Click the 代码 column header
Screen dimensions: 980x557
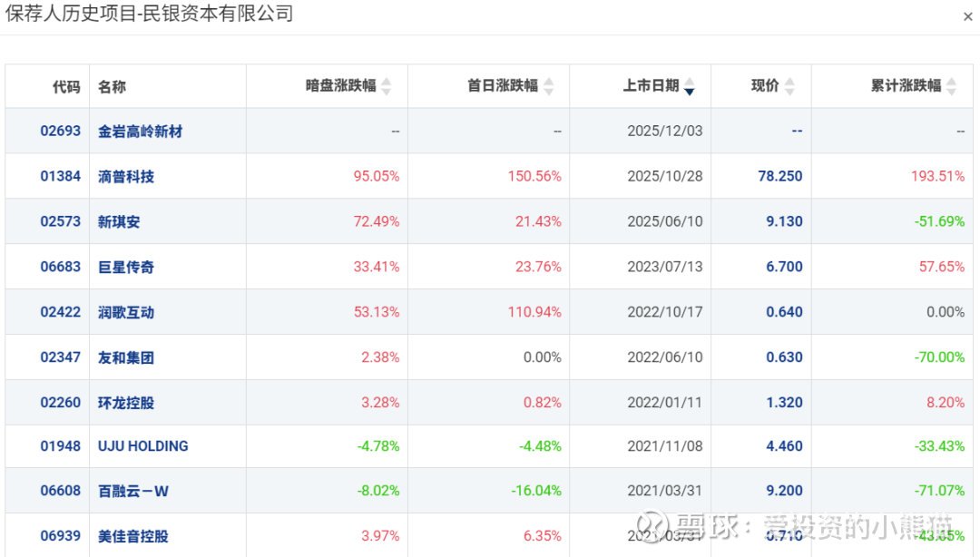(66, 86)
